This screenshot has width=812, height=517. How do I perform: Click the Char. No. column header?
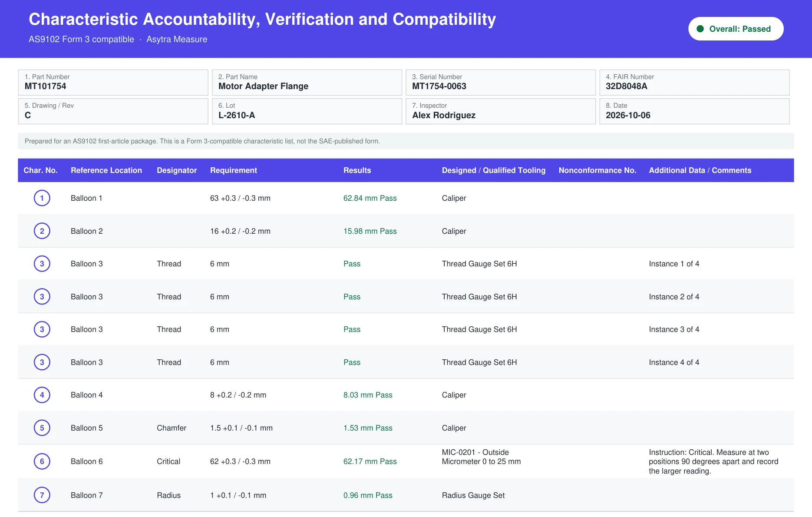41,170
